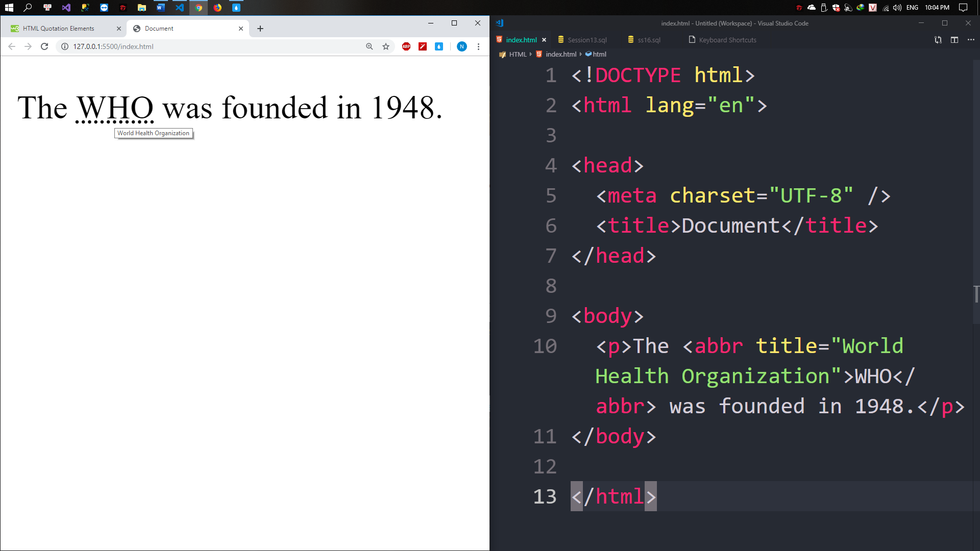This screenshot has width=980, height=551.
Task: Click the WHO abbreviation in the page
Action: click(x=115, y=108)
